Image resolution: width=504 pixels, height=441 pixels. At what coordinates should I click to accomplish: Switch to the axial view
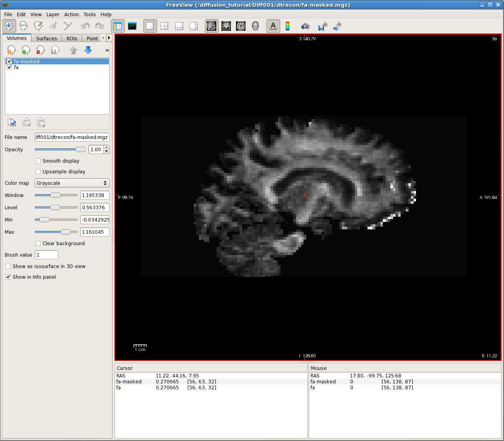(241, 26)
